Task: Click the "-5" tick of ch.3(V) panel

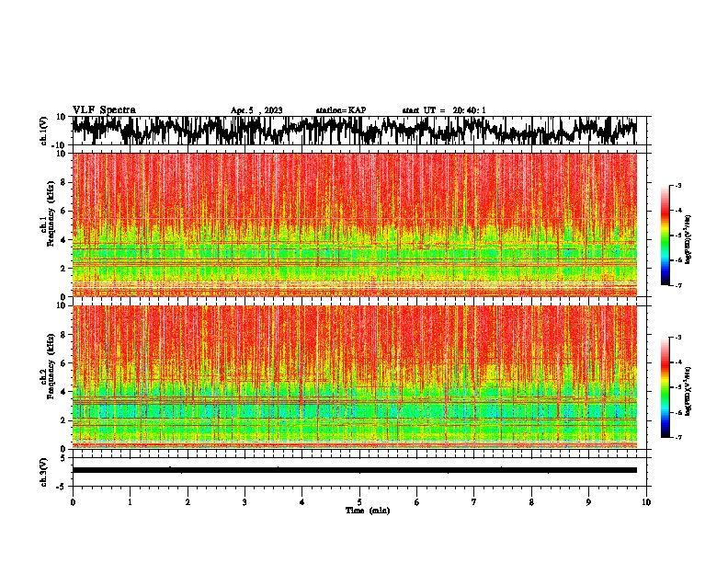Action: (x=63, y=487)
